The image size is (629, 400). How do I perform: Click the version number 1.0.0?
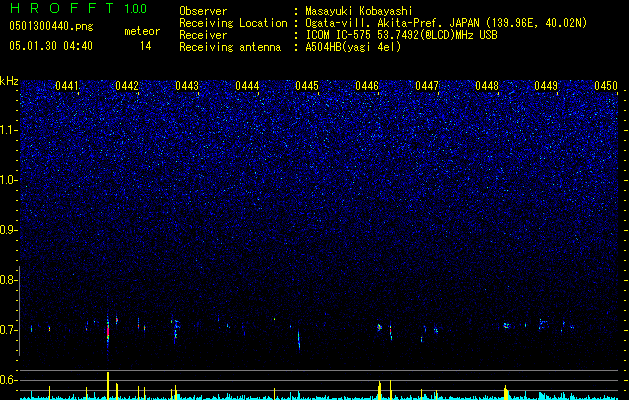pos(136,9)
